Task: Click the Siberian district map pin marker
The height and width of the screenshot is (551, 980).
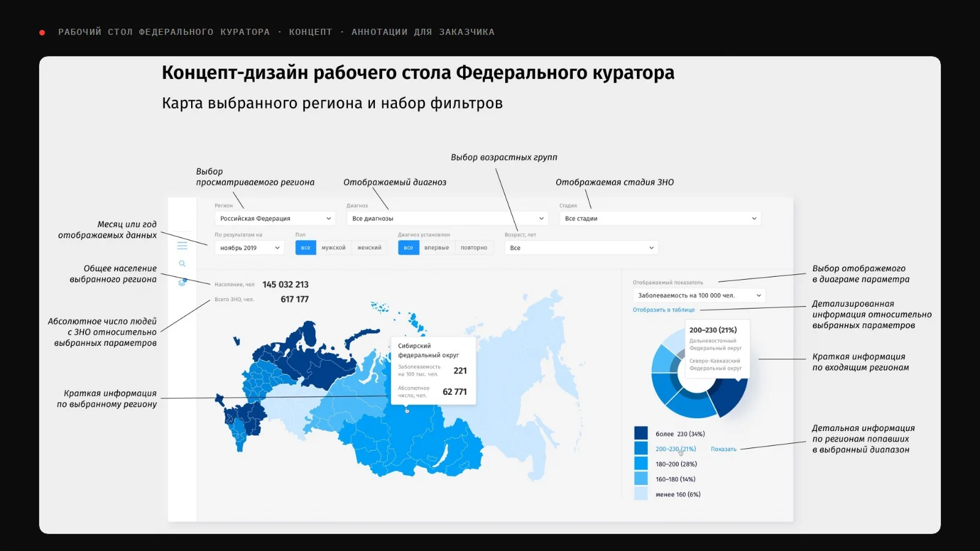Action: 407,410
